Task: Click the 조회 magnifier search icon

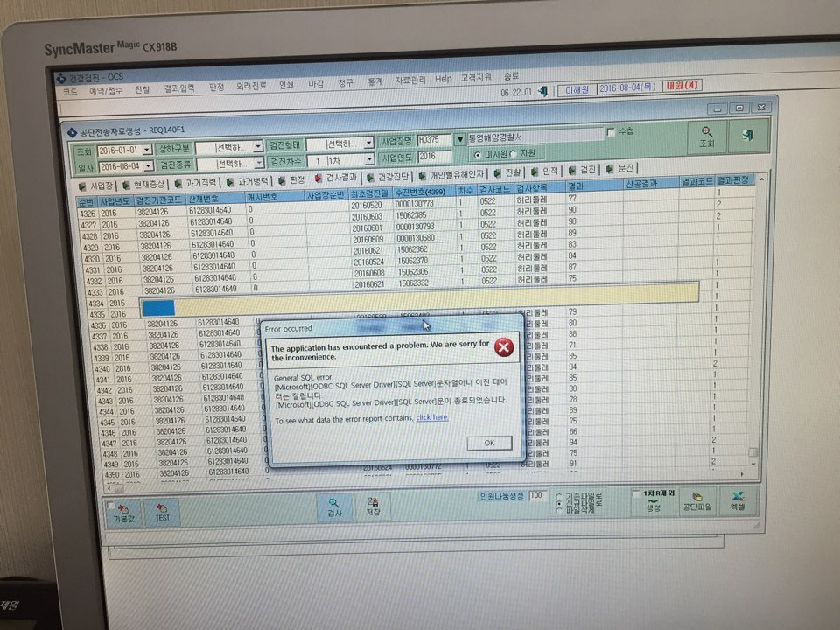Action: pos(707,131)
